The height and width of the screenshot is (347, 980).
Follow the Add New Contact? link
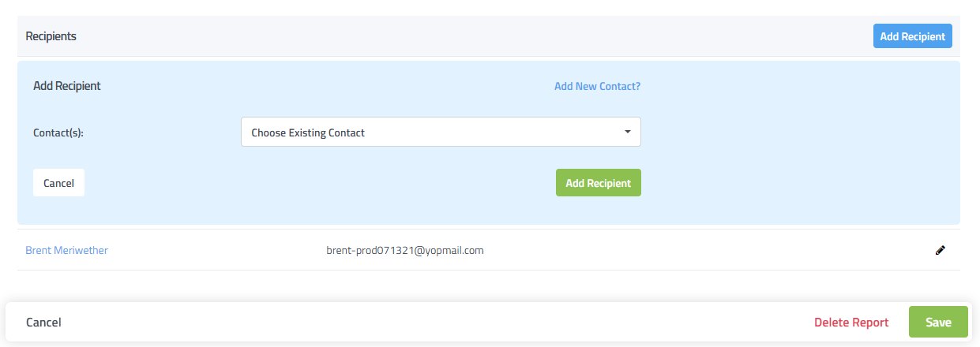point(597,86)
